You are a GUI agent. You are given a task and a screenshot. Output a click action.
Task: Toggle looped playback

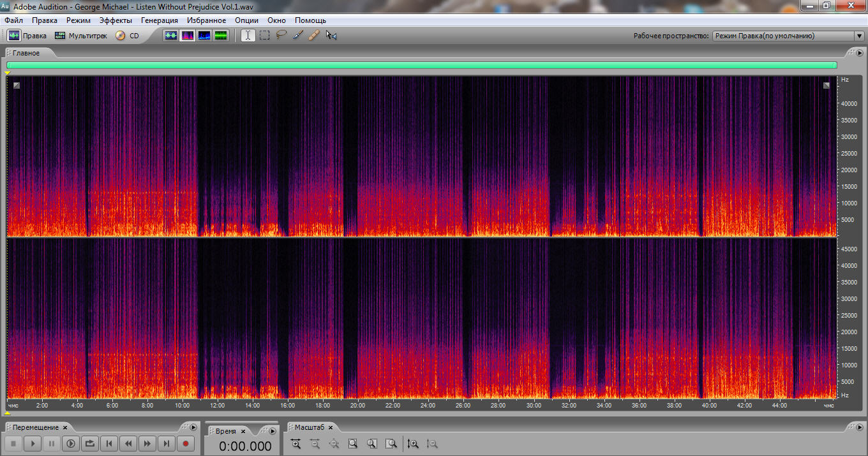(x=90, y=443)
